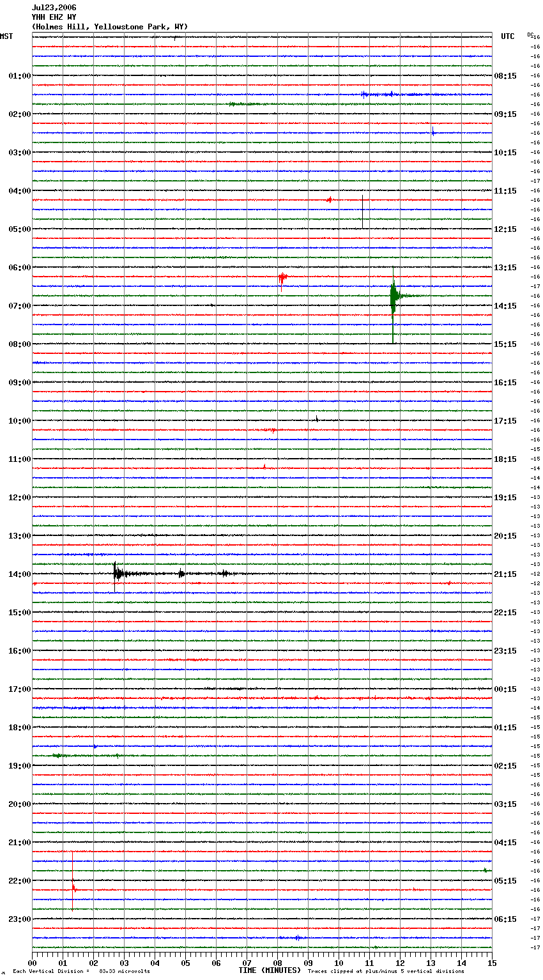Screen dimensions: 543x980
Task: Select the 12:00 MST row label
Action: point(20,498)
